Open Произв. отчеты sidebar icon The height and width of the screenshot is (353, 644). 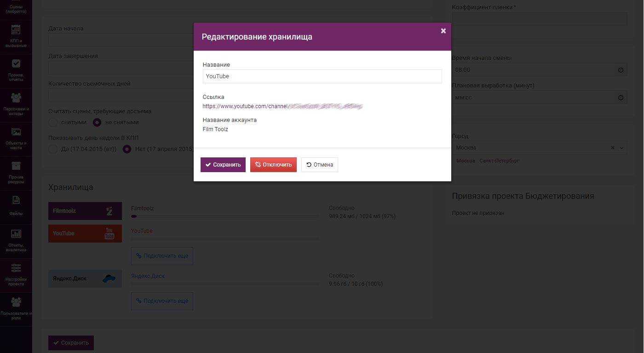tap(16, 71)
